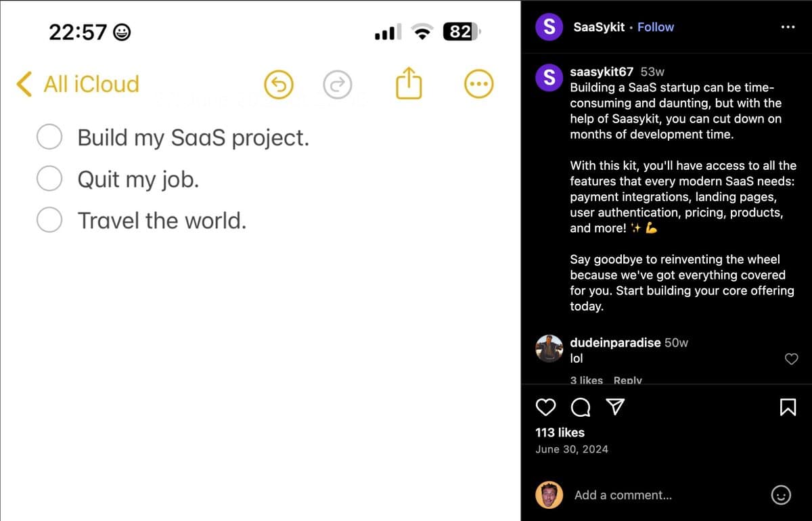Click saasykit67 caption avatar
812x521 pixels.
pyautogui.click(x=549, y=77)
